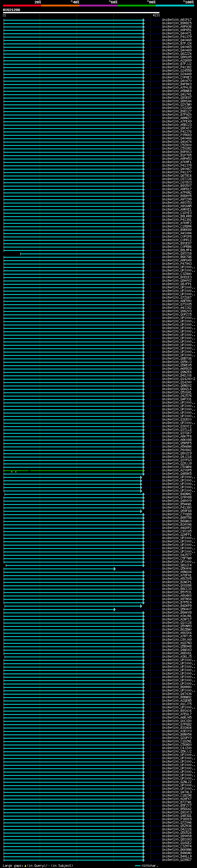The image size is (197, 868).
Task: Click the purple ~60% identity color band
Action: pos(98,6)
